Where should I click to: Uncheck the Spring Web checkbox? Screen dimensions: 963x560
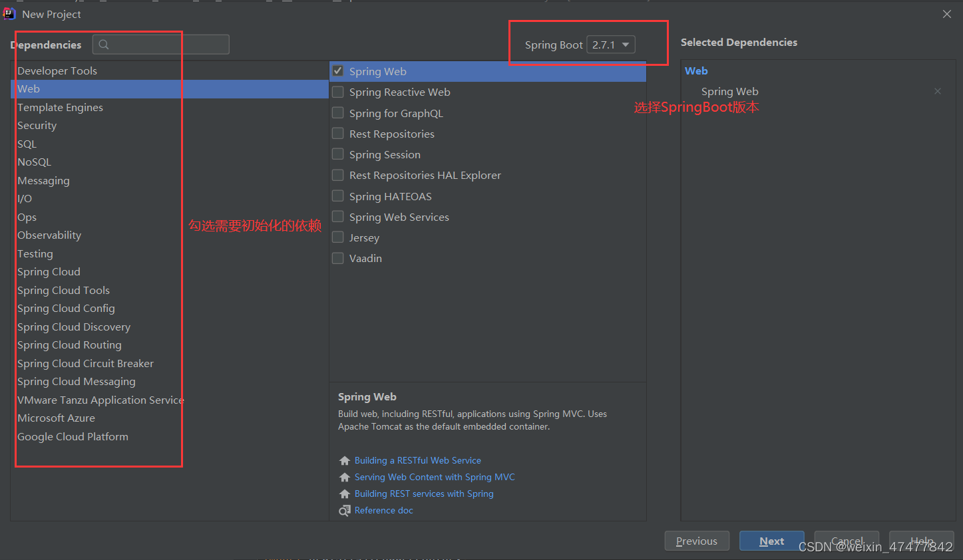coord(338,71)
